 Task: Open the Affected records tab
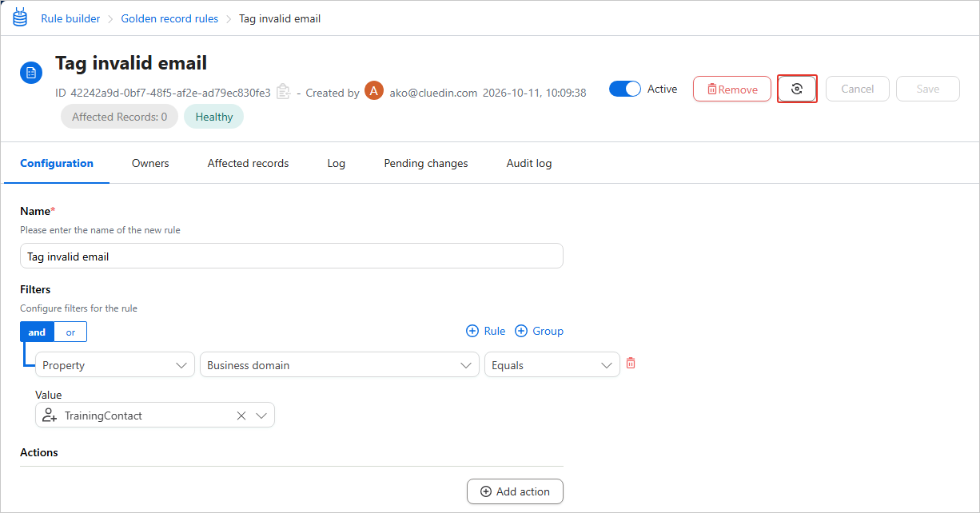[x=249, y=163]
